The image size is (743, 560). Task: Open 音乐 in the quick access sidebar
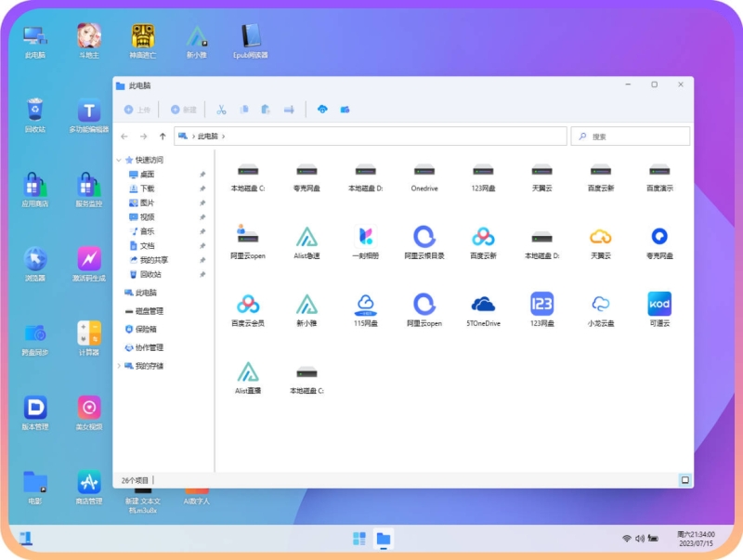142,231
